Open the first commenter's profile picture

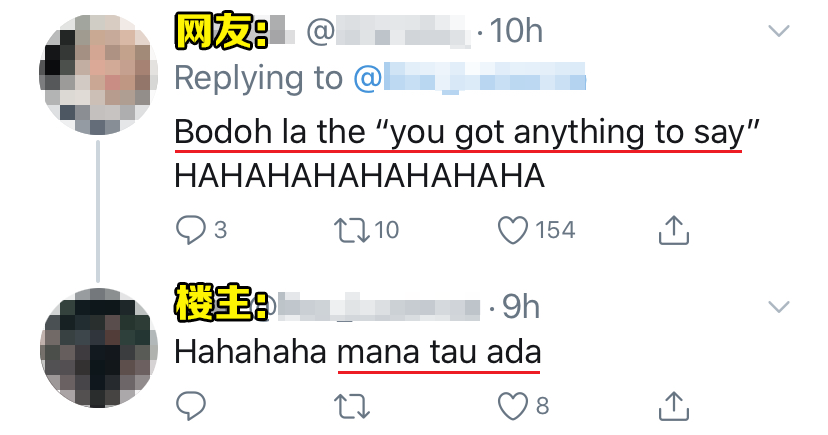pyautogui.click(x=98, y=74)
